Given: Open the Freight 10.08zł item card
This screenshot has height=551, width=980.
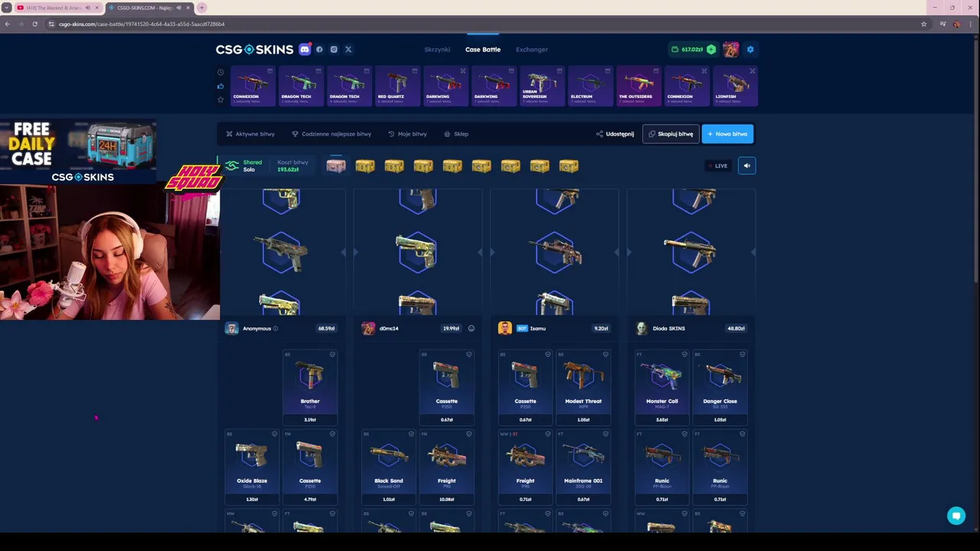Looking at the screenshot, I should (x=446, y=467).
